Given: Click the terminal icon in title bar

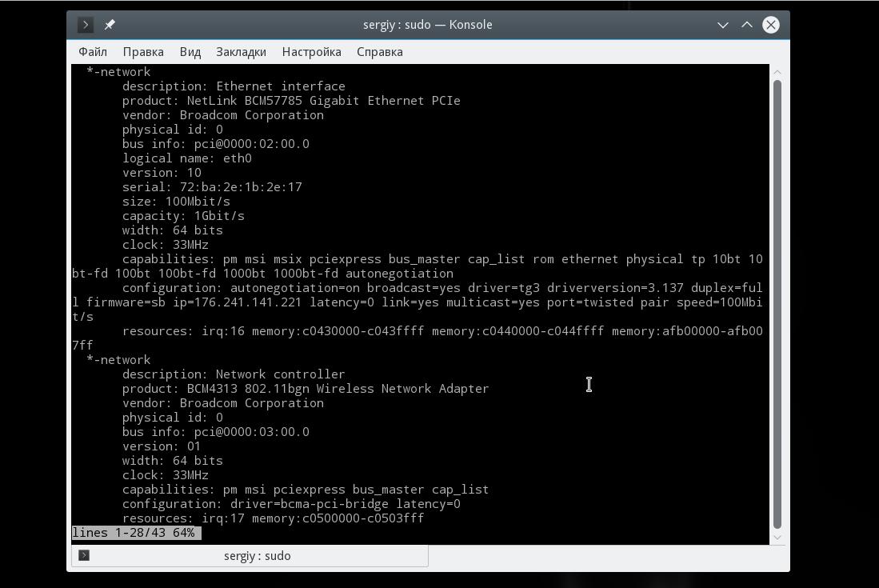Looking at the screenshot, I should [86, 25].
